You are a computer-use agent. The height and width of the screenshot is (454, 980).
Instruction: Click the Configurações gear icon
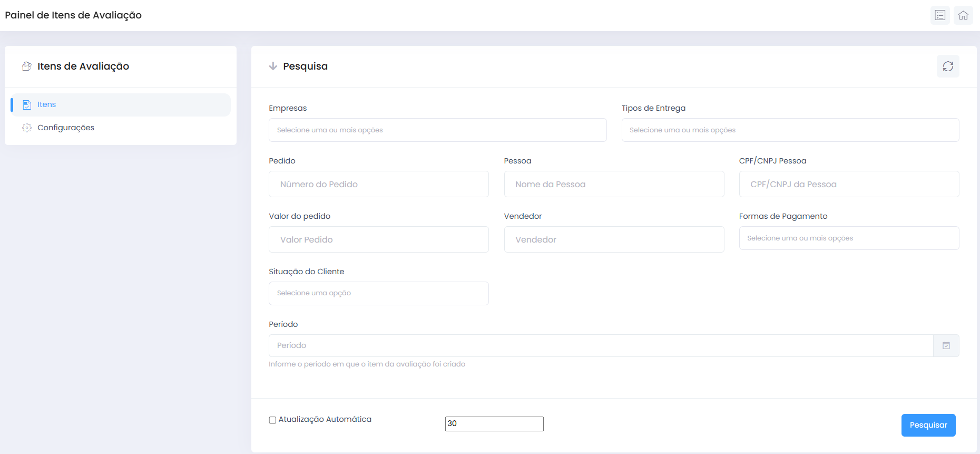click(27, 128)
